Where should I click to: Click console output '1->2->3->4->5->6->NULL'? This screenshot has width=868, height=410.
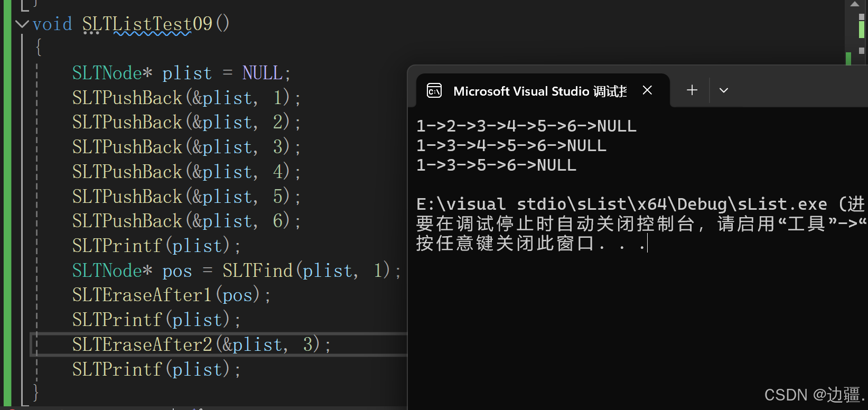click(526, 126)
